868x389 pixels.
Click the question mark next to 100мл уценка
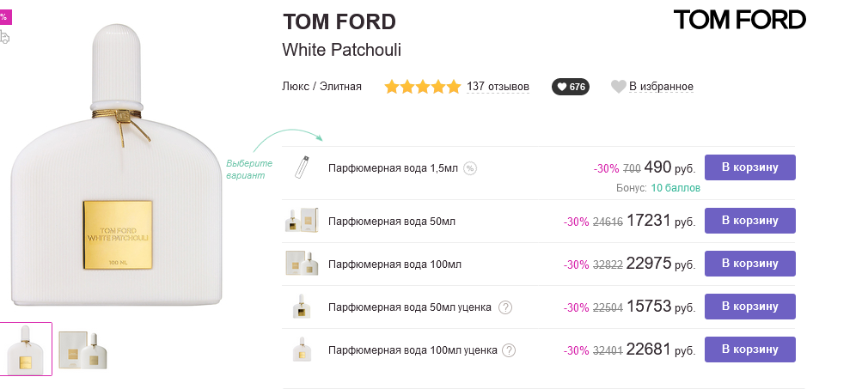pyautogui.click(x=509, y=350)
